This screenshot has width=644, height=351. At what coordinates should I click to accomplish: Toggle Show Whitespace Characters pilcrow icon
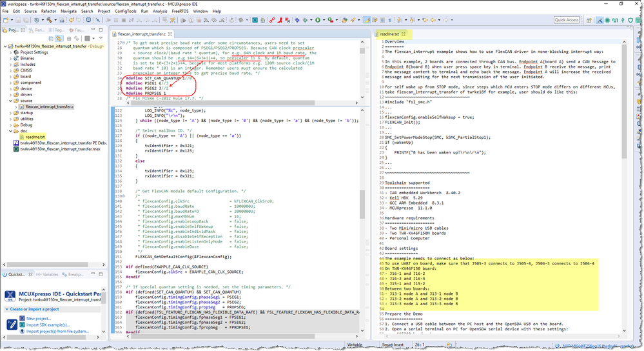coord(390,20)
